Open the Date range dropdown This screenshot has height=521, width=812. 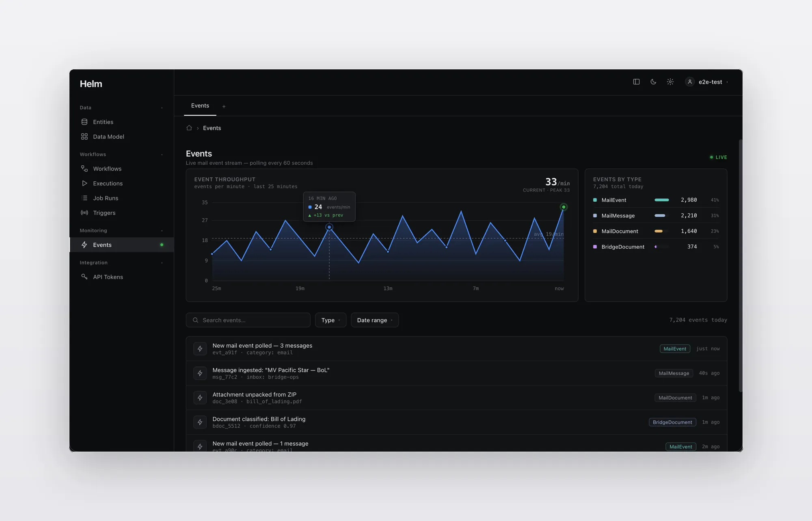[x=375, y=320]
